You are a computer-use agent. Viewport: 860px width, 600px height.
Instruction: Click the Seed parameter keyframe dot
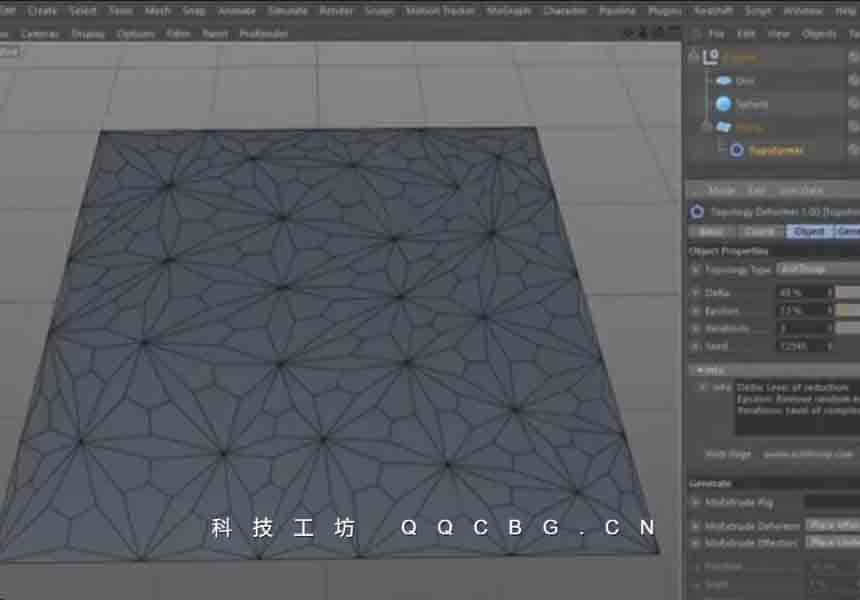click(696, 346)
